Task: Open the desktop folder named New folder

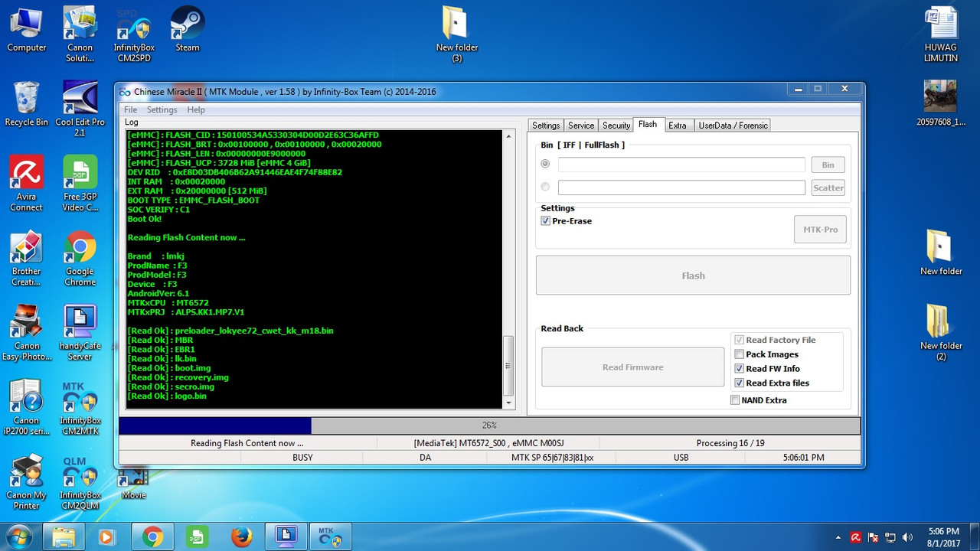Action: click(940, 253)
